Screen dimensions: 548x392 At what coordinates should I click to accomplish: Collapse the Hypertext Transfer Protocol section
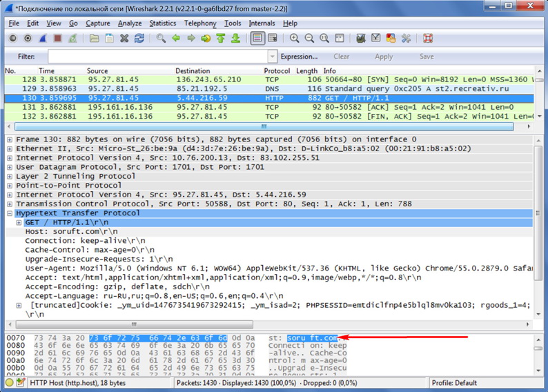pos(10,213)
